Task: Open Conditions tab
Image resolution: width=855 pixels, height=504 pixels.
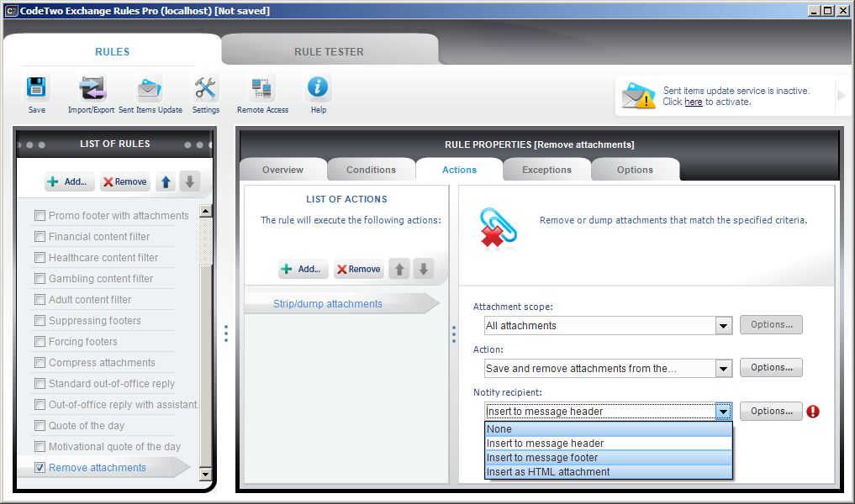Action: [x=371, y=170]
